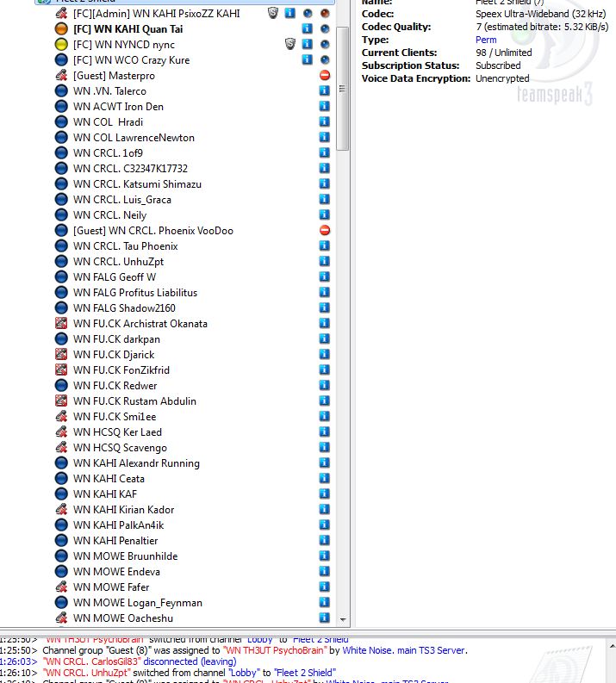Select user WN CRCL. C32347K17732
Image resolution: width=616 pixels, height=683 pixels.
(x=130, y=168)
